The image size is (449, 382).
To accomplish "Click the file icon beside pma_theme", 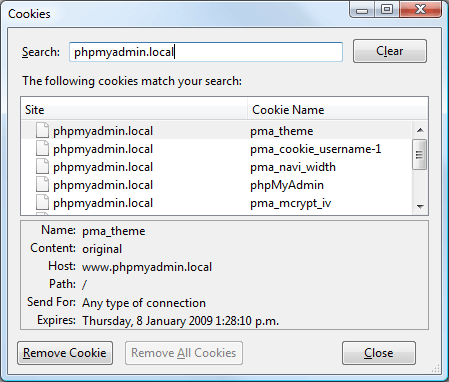I will pos(42,130).
